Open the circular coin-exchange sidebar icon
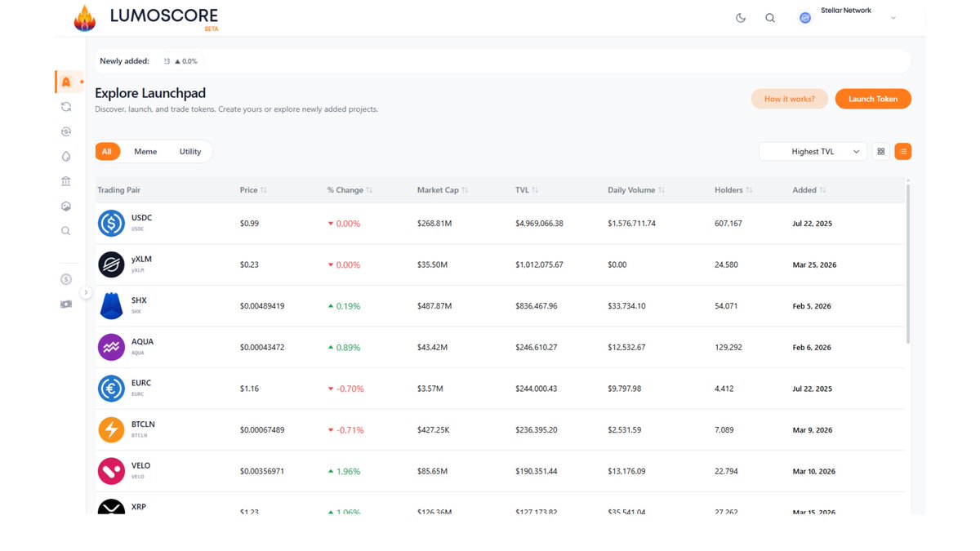 pos(66,131)
